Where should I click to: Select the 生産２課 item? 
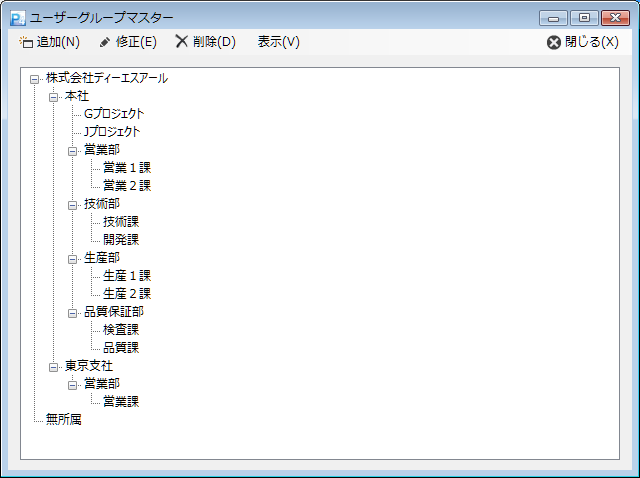click(127, 294)
